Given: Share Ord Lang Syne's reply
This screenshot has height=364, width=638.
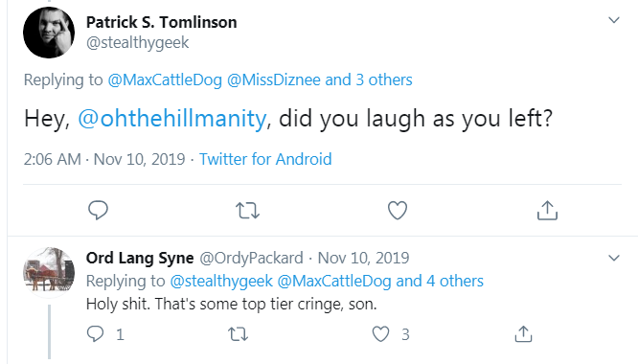Looking at the screenshot, I should [523, 334].
